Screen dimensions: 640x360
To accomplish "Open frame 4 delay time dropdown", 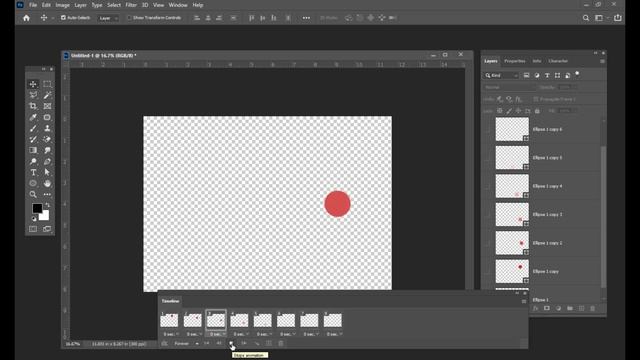I will click(x=241, y=334).
